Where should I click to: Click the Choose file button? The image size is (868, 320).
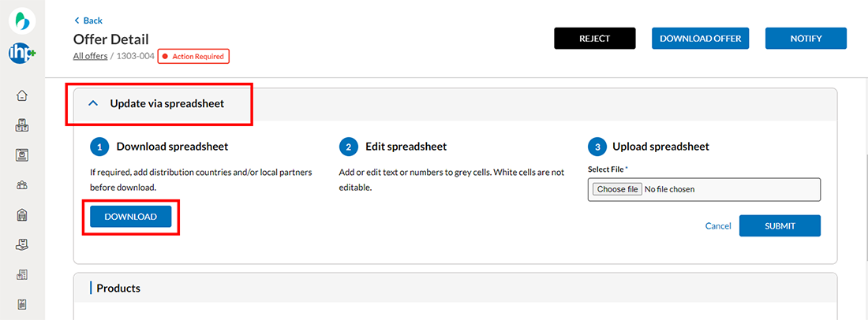click(x=617, y=189)
